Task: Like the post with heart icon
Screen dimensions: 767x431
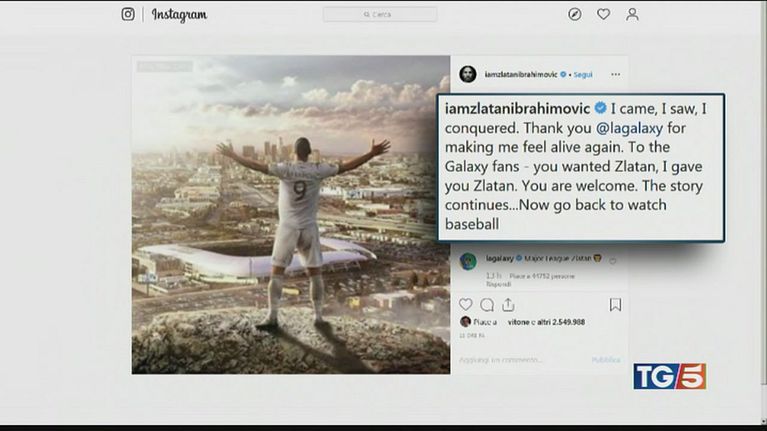Action: [465, 304]
